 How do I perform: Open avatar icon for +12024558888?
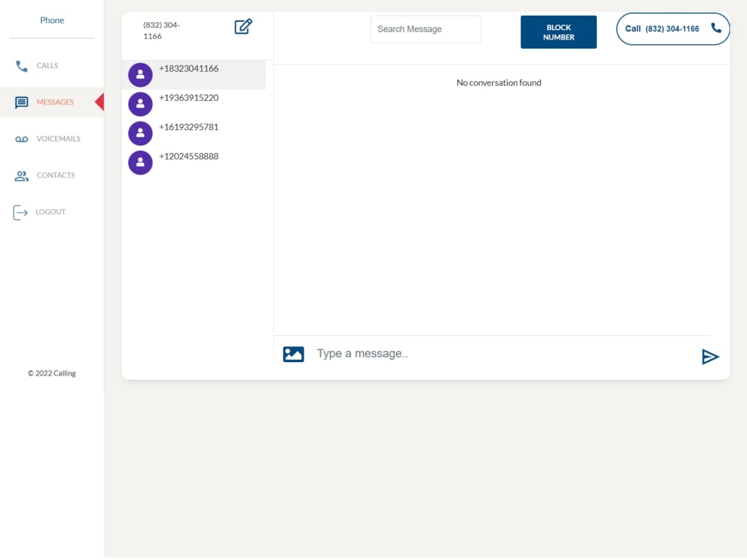pos(140,162)
